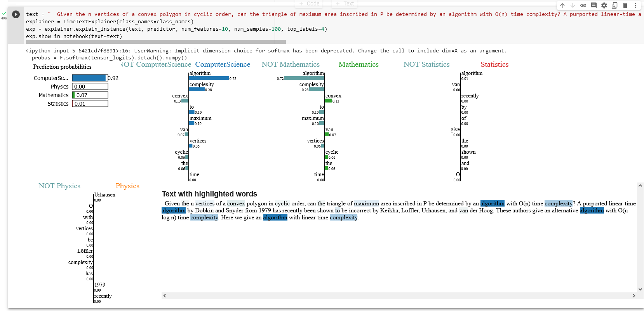Click the Physics 0.00 probability bar
Image resolution: width=644 pixels, height=311 pixels.
pos(90,87)
